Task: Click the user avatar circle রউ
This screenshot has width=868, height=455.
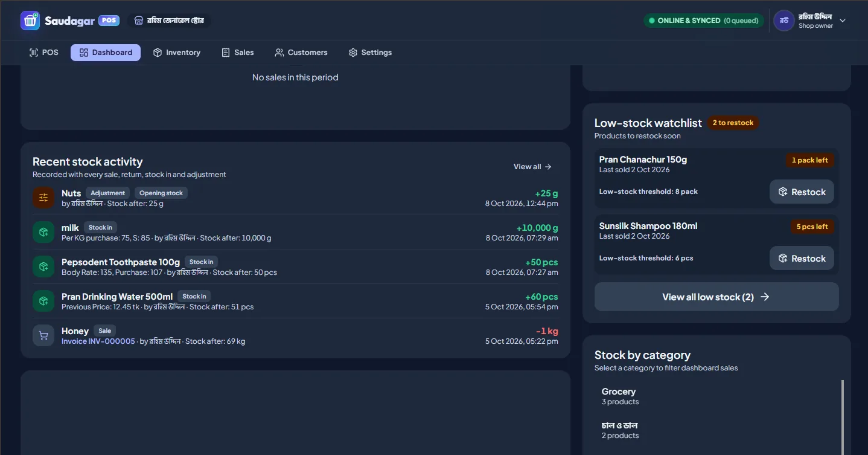Action: tap(784, 21)
